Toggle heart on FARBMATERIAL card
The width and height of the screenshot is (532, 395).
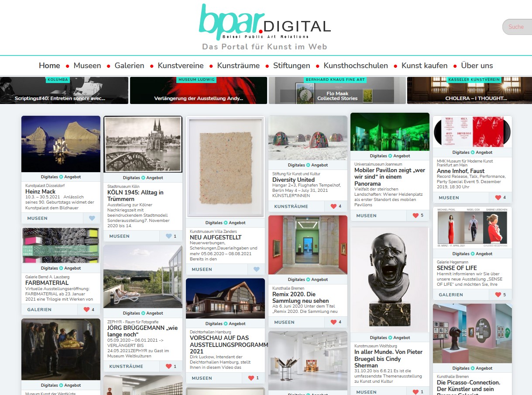click(x=86, y=309)
